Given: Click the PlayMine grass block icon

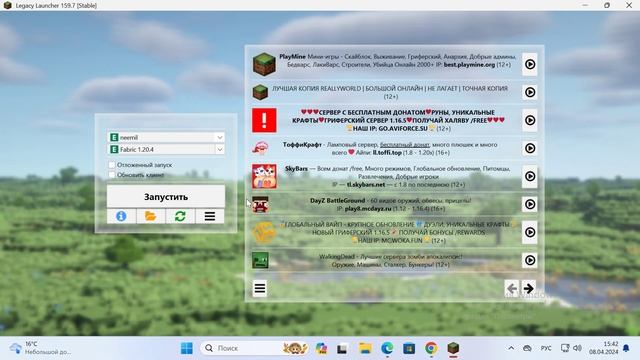Looking at the screenshot, I should click(264, 64).
